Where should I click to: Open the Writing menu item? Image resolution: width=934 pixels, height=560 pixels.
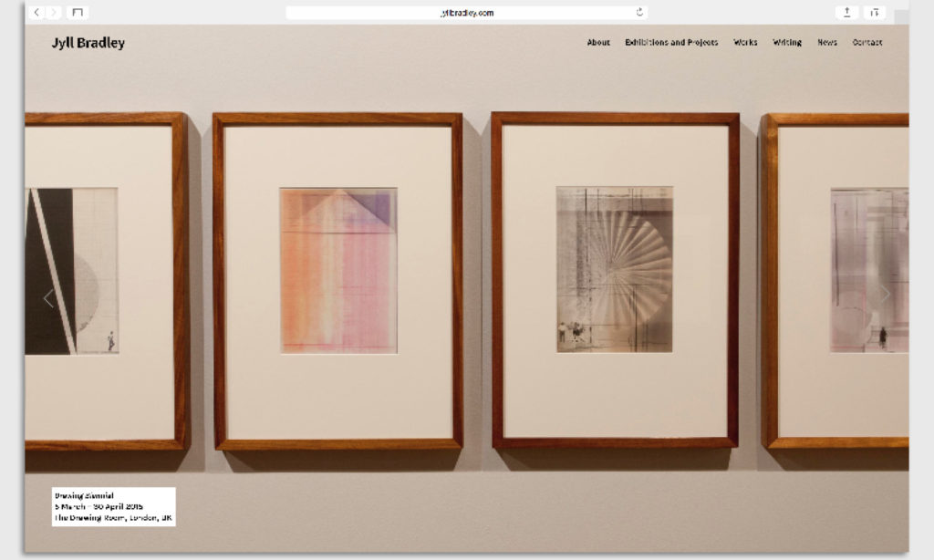click(787, 42)
